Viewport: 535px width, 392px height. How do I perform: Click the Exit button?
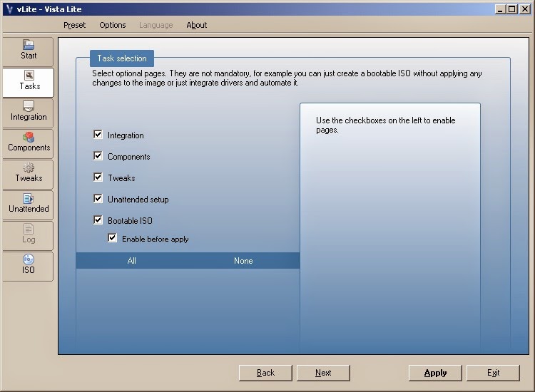click(x=494, y=373)
